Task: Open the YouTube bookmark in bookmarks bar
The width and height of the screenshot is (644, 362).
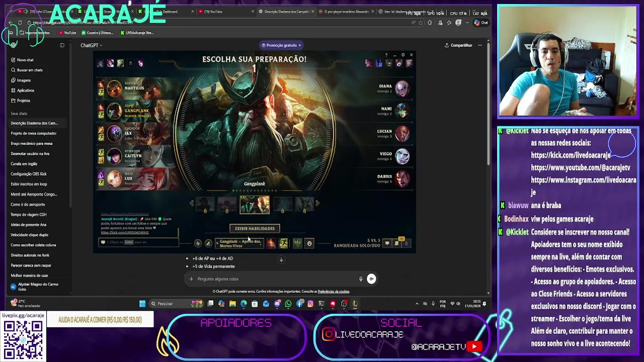Action: pos(67,33)
